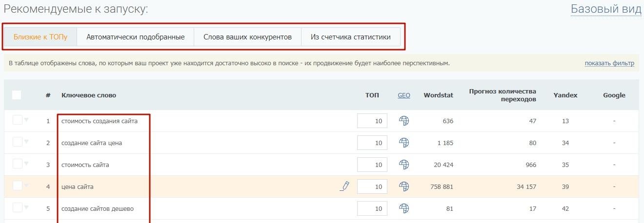Open the 'Слова ваших конкурентов' tab
Viewport: 644px width, 223px height.
pos(247,37)
